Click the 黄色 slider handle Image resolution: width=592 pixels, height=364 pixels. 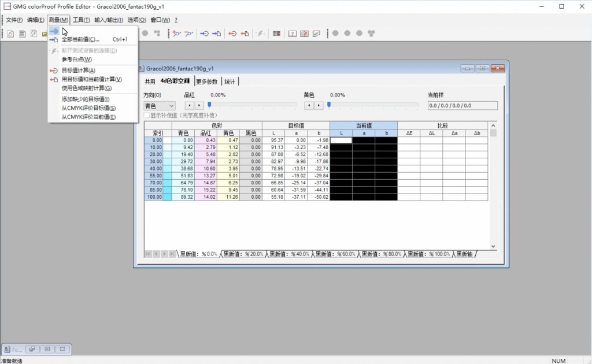click(329, 105)
